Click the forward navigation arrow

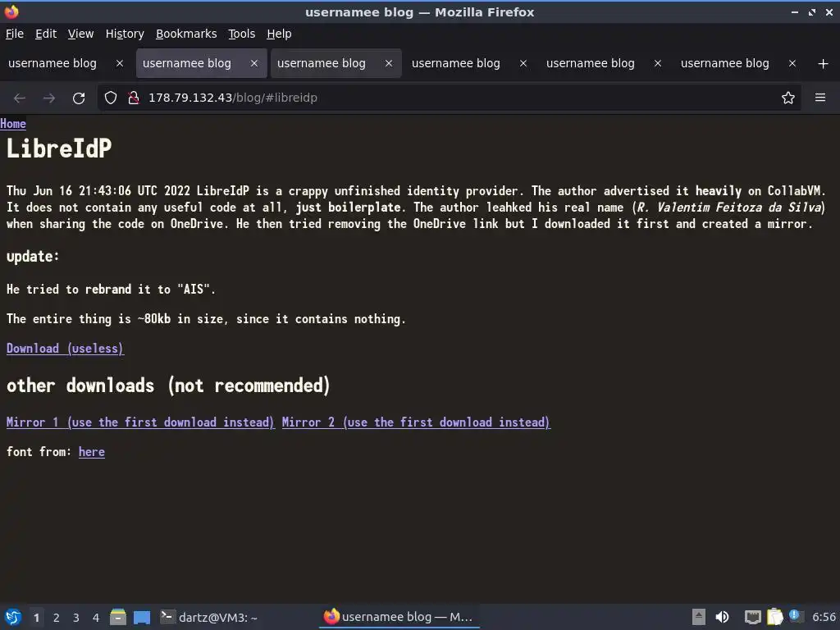tap(48, 98)
